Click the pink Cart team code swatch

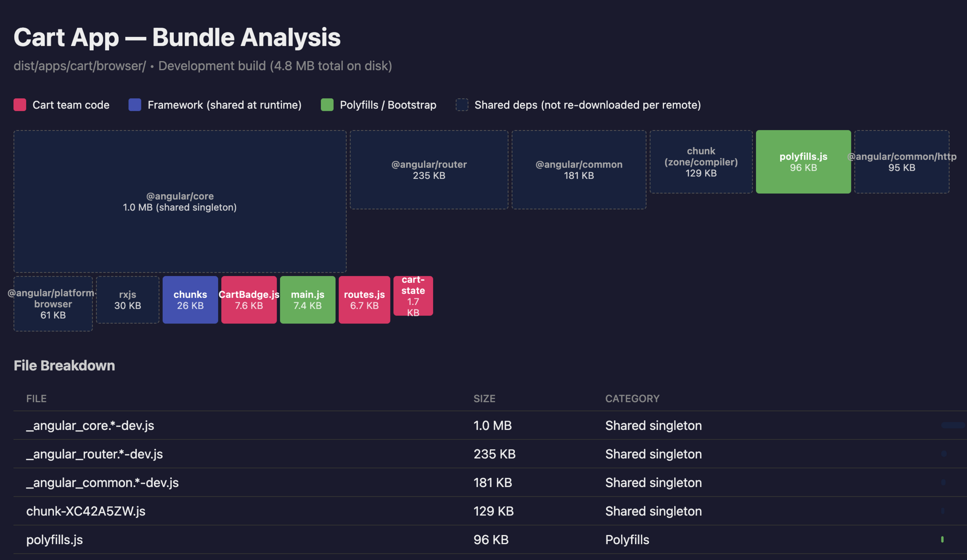click(x=20, y=105)
